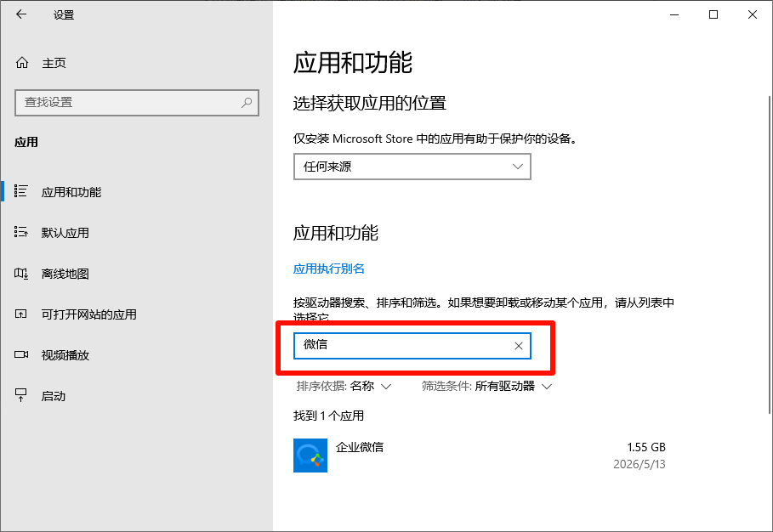Screen dimensions: 773x532
Task: Open the 排序依据: 名称 sort dropdown
Action: [x=344, y=386]
